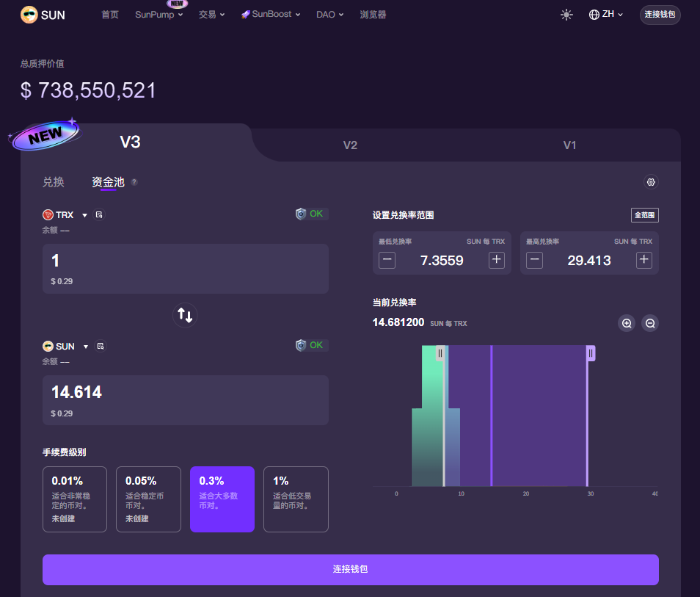Open the 首页 menu item
This screenshot has width=700, height=597.
(110, 15)
